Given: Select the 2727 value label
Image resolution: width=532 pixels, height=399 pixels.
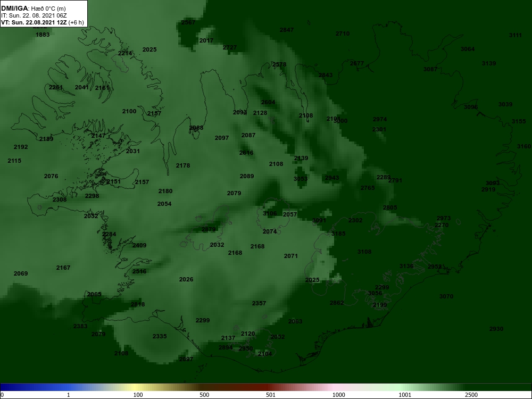Looking at the screenshot, I should click(230, 47).
